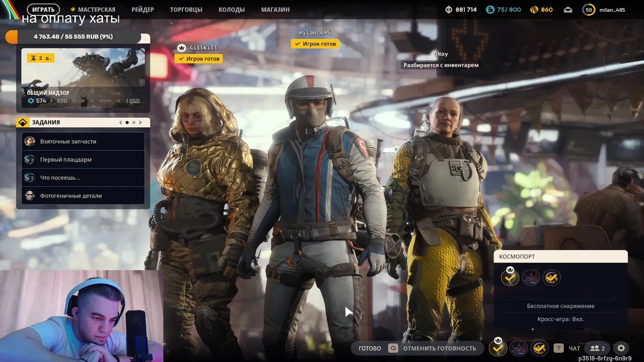Open the Играть tab
The image size is (644, 362).
pyautogui.click(x=43, y=10)
